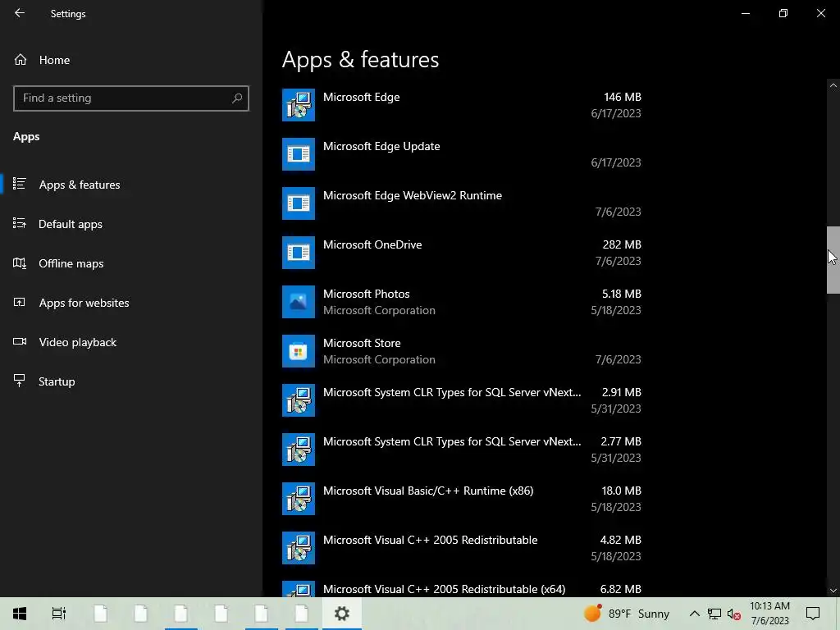Click the Visual Basic/C++ Runtime (x86) icon
Image resolution: width=840 pixels, height=630 pixels.
[x=299, y=500]
